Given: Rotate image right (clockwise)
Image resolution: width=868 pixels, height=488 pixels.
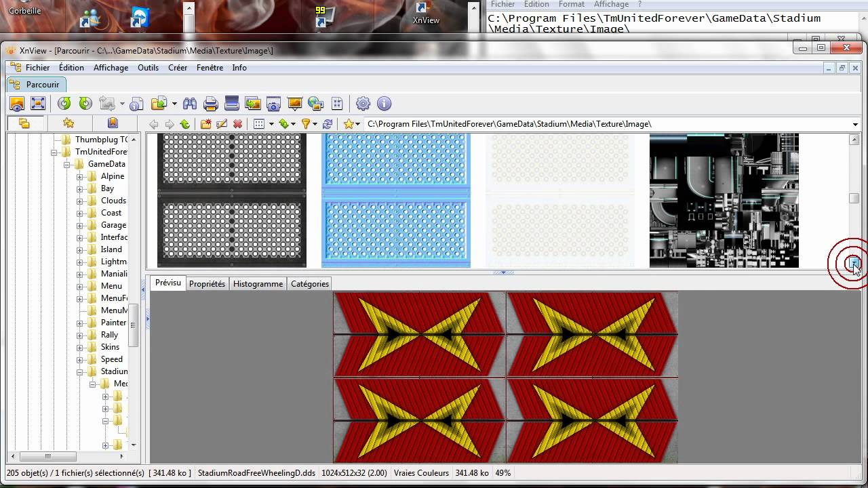Looking at the screenshot, I should pos(85,104).
